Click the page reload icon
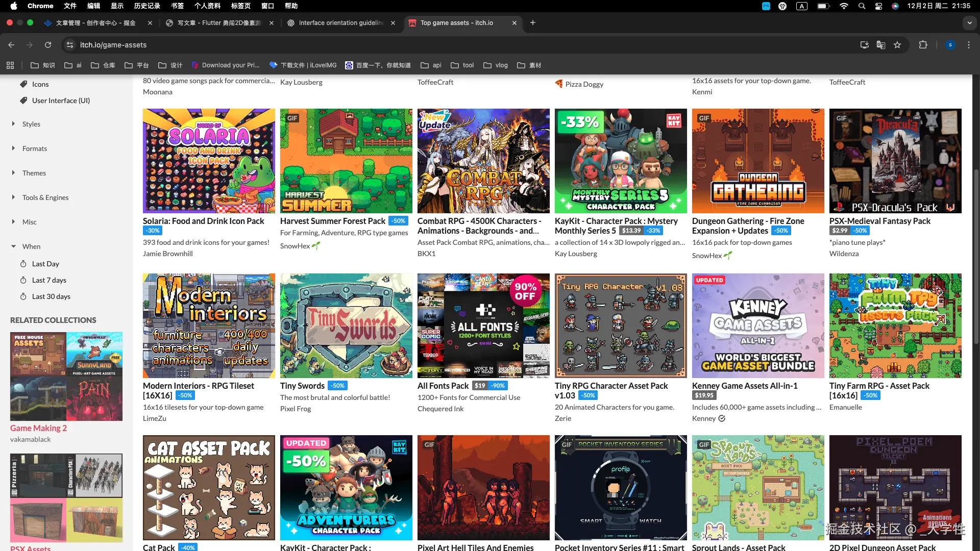The image size is (980, 551). coord(48,45)
